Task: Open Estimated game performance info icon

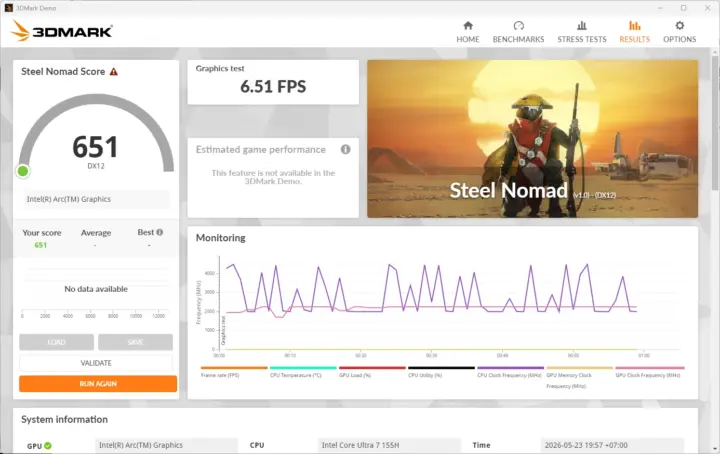Action: coord(345,149)
